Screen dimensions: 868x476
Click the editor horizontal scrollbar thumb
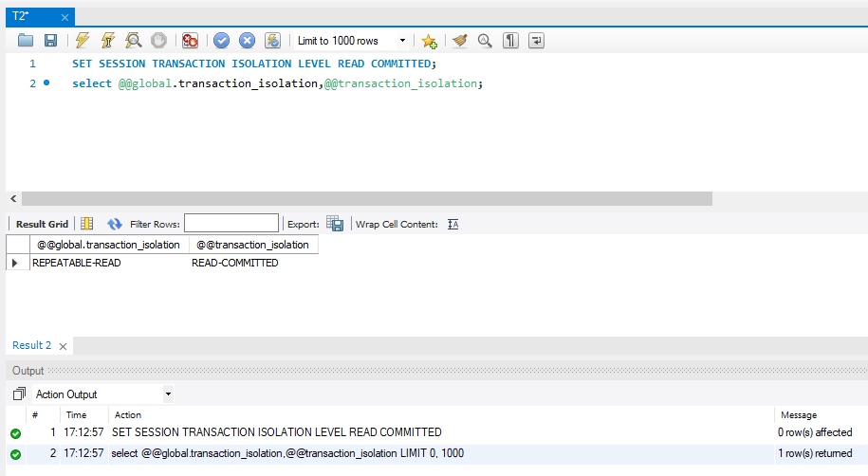pyautogui.click(x=366, y=198)
